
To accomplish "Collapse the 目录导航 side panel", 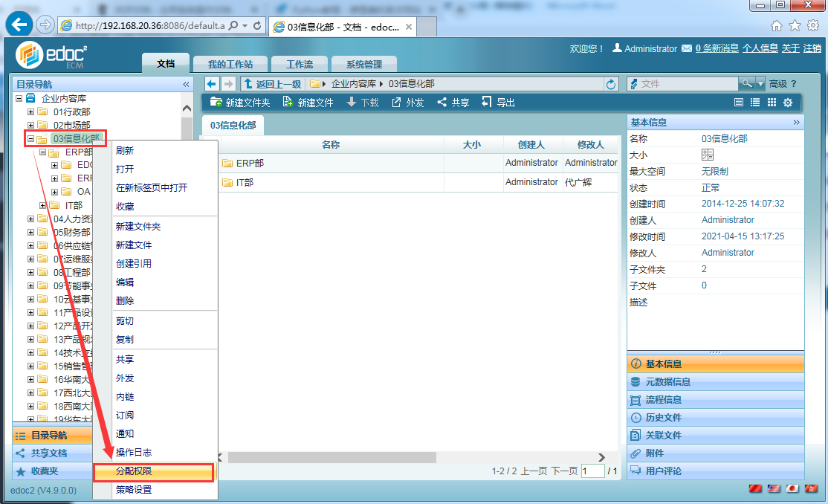I will pos(186,84).
